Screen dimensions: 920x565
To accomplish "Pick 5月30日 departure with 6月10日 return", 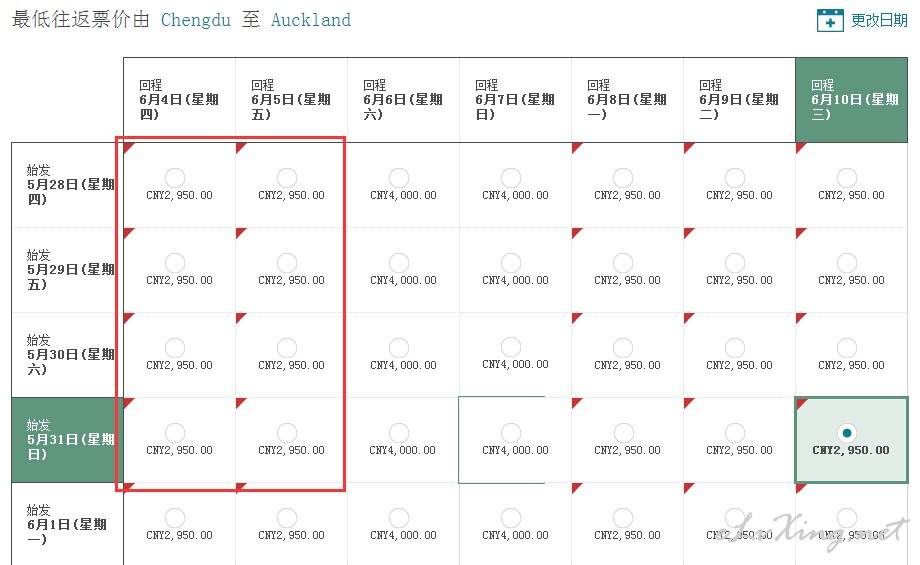I will pos(847,348).
